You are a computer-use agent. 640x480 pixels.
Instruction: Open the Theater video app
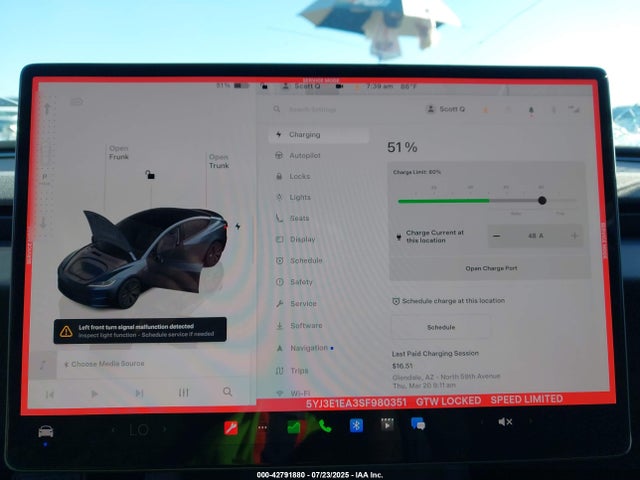coord(387,424)
